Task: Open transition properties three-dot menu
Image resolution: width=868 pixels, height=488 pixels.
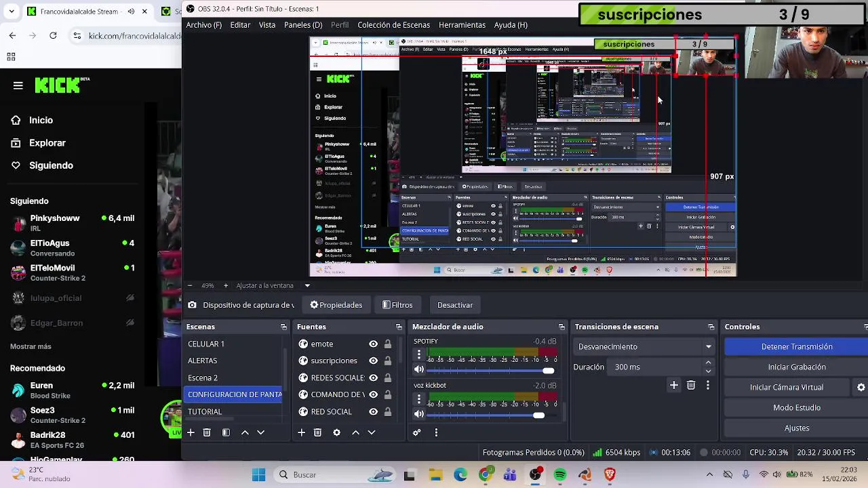Action: (x=707, y=386)
